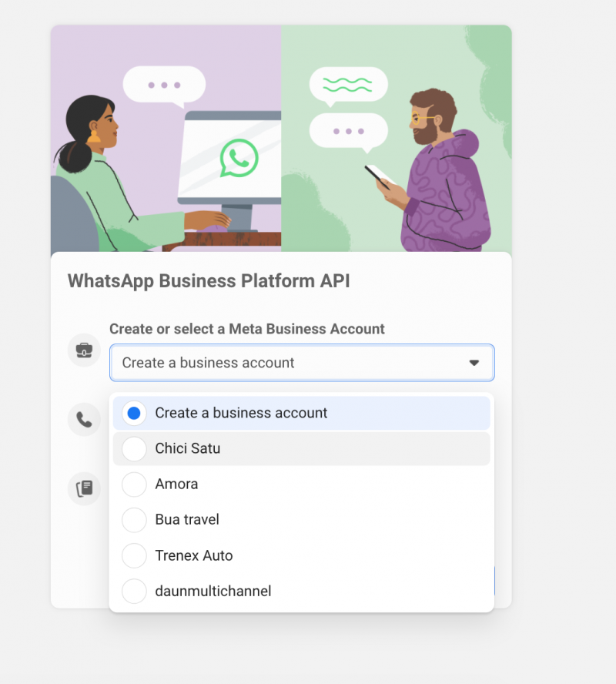Viewport: 616px width, 684px height.
Task: Click the wavy-lines message bubble
Action: (x=348, y=83)
